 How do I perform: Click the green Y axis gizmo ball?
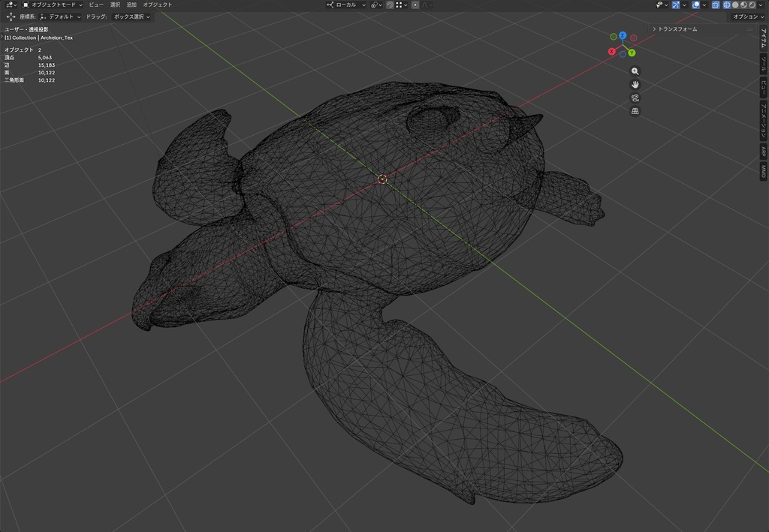point(632,53)
